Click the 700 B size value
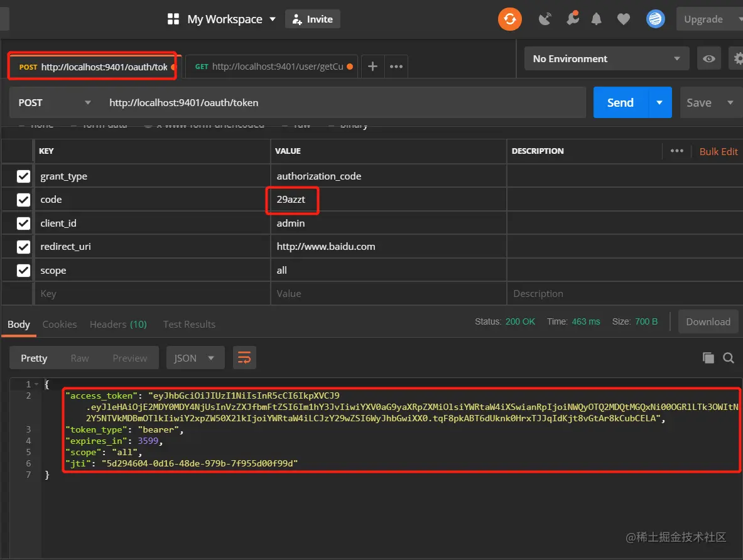The height and width of the screenshot is (560, 743). pyautogui.click(x=646, y=321)
